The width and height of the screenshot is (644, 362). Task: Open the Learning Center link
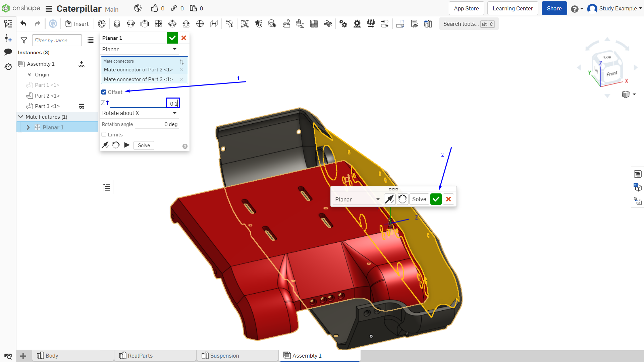pyautogui.click(x=513, y=8)
